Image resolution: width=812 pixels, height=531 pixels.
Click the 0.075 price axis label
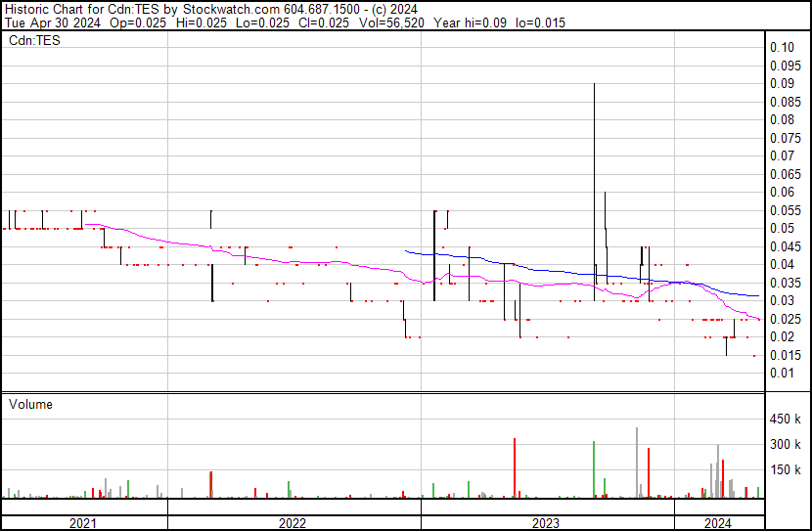786,138
